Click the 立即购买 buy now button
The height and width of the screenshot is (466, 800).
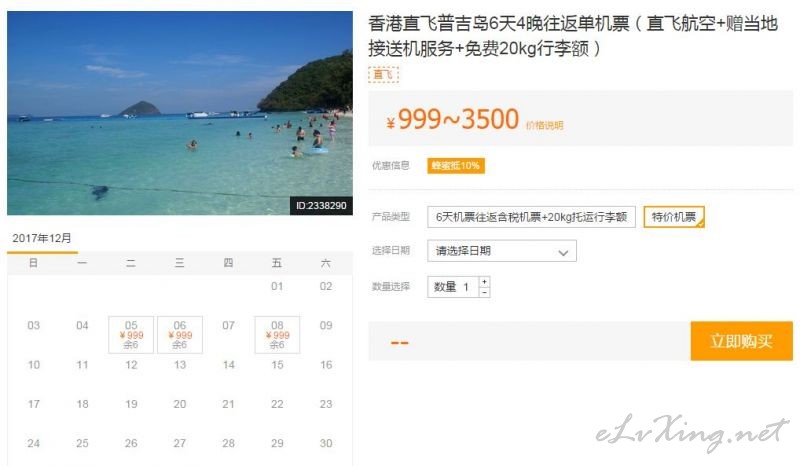[741, 340]
